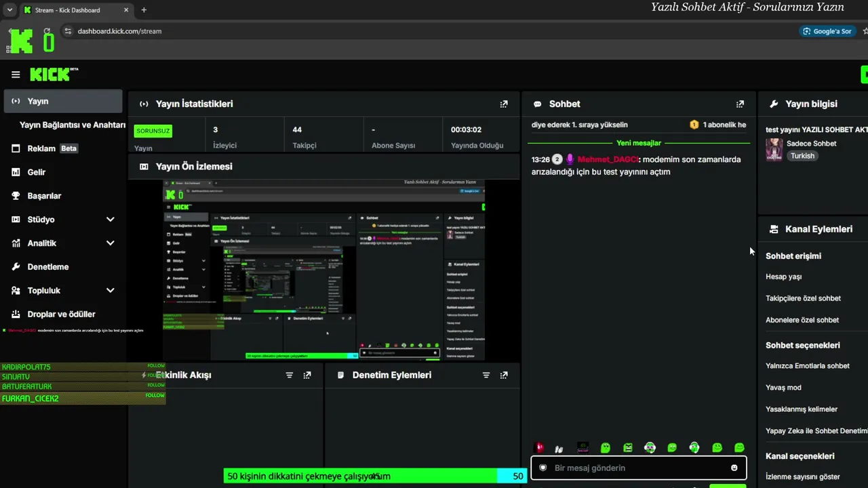The image size is (868, 488).
Task: Open the browser tab search dropdown
Action: point(9,10)
